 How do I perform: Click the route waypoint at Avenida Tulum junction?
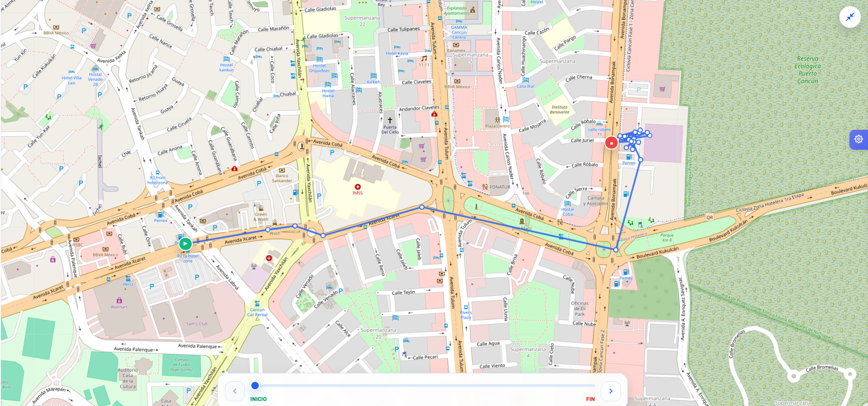(x=422, y=207)
